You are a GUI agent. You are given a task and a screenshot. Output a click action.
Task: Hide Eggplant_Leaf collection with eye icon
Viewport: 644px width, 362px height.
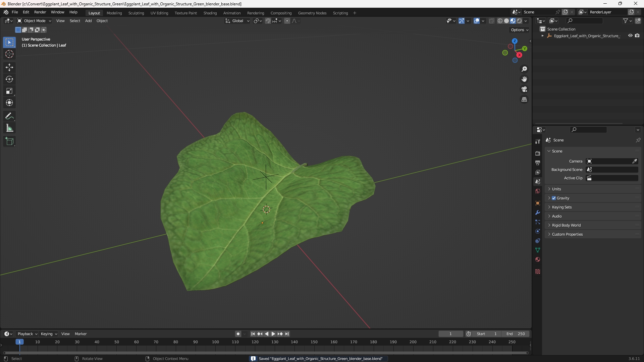tap(630, 36)
